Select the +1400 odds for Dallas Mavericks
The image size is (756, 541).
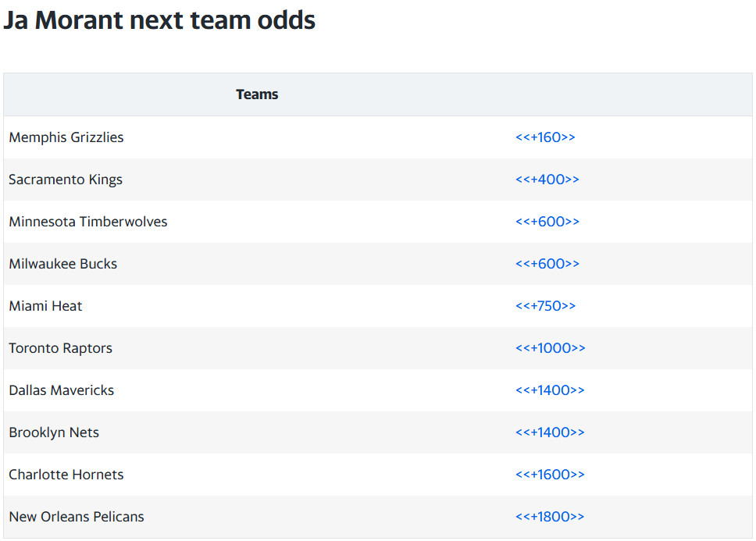(x=550, y=390)
